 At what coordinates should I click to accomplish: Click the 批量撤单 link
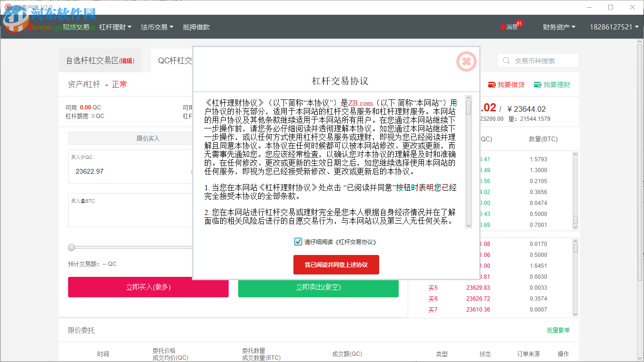pyautogui.click(x=558, y=330)
